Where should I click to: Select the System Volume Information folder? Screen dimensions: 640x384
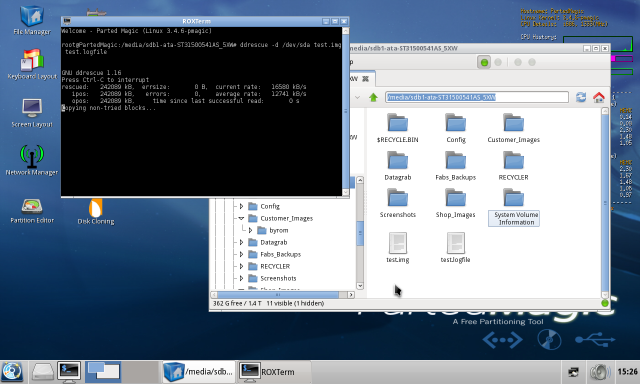click(x=514, y=206)
